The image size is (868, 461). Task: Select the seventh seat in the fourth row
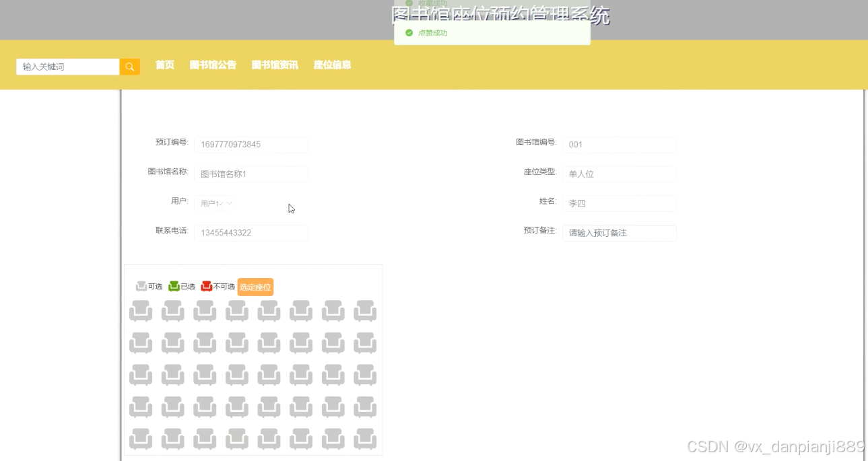(333, 407)
